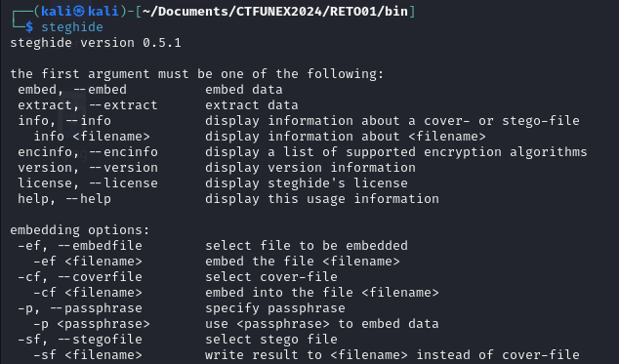Click the kali skull icon in prompt
619x364 pixels.
[79, 11]
